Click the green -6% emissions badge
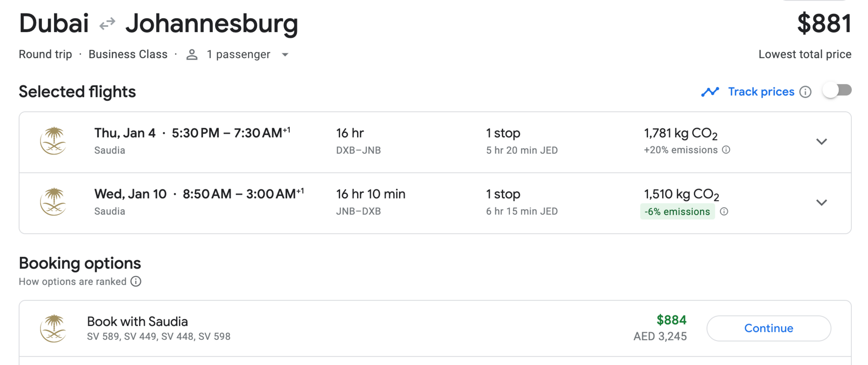The width and height of the screenshot is (868, 365). click(677, 212)
